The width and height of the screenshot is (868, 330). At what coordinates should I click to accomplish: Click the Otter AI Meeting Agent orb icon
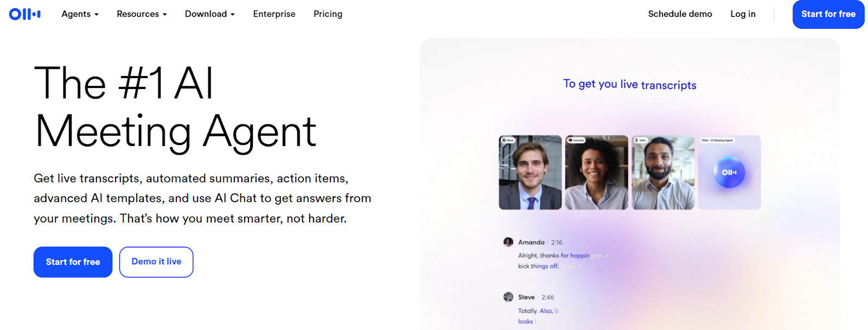(x=729, y=172)
